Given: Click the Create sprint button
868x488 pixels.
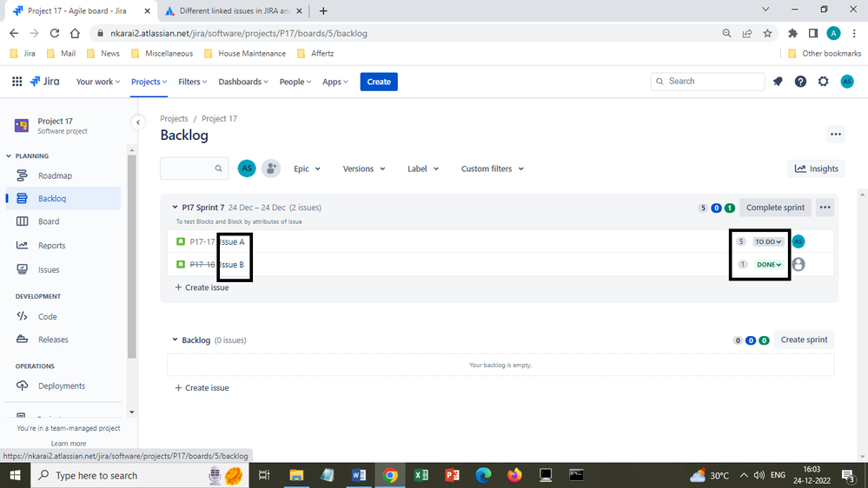Looking at the screenshot, I should click(804, 340).
